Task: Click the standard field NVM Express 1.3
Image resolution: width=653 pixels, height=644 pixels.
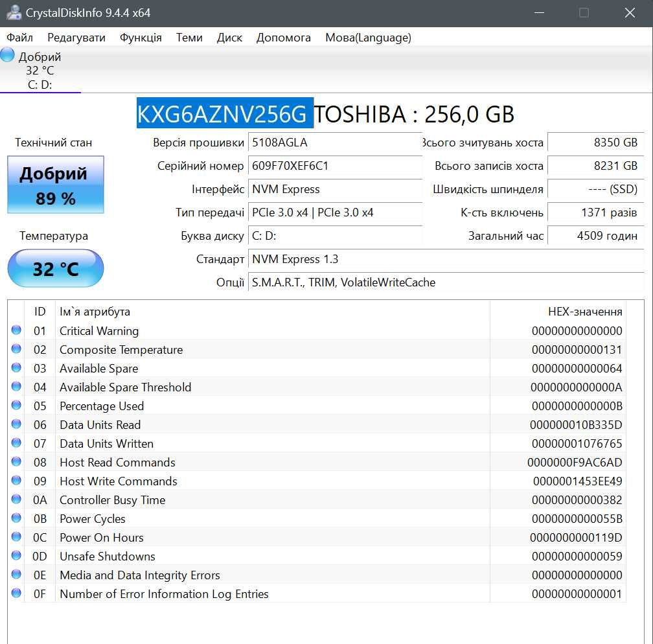Action: coord(446,259)
